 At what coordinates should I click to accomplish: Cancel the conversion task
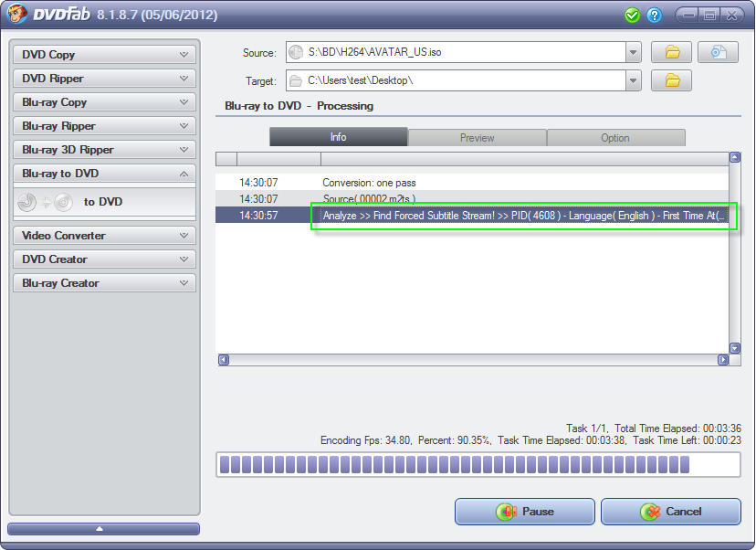coord(671,512)
